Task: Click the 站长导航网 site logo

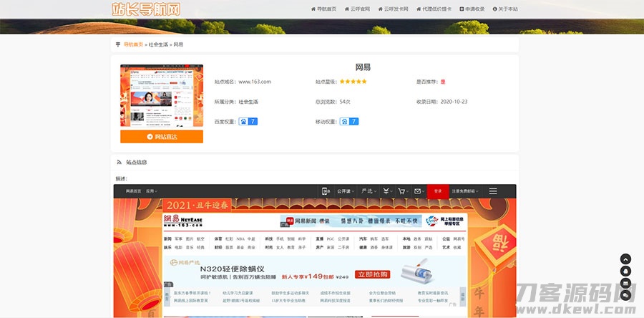Action: [x=146, y=9]
